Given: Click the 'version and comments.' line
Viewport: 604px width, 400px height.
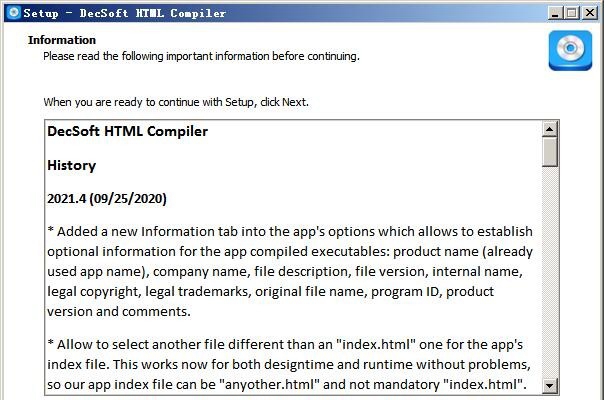Looking at the screenshot, I should [119, 311].
